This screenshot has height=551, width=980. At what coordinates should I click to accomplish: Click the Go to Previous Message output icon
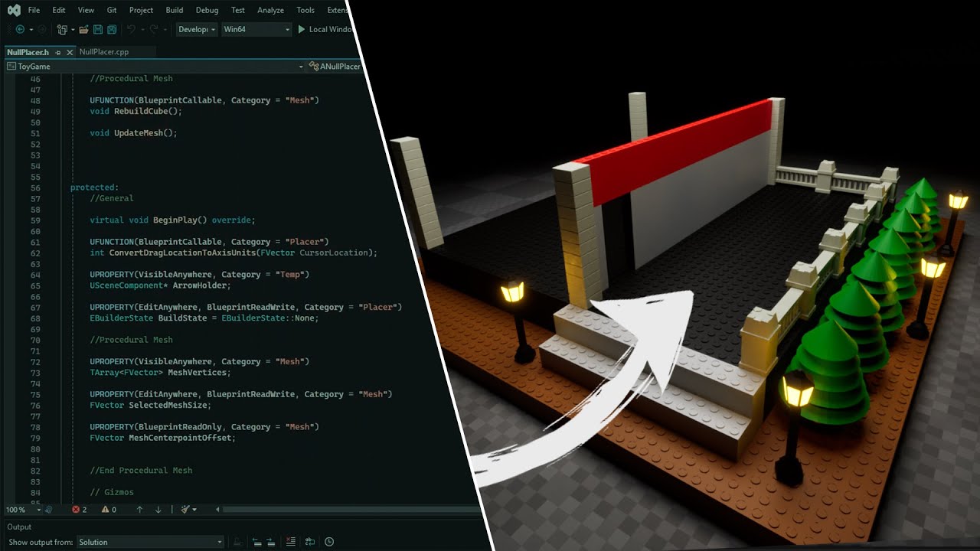[x=256, y=542]
